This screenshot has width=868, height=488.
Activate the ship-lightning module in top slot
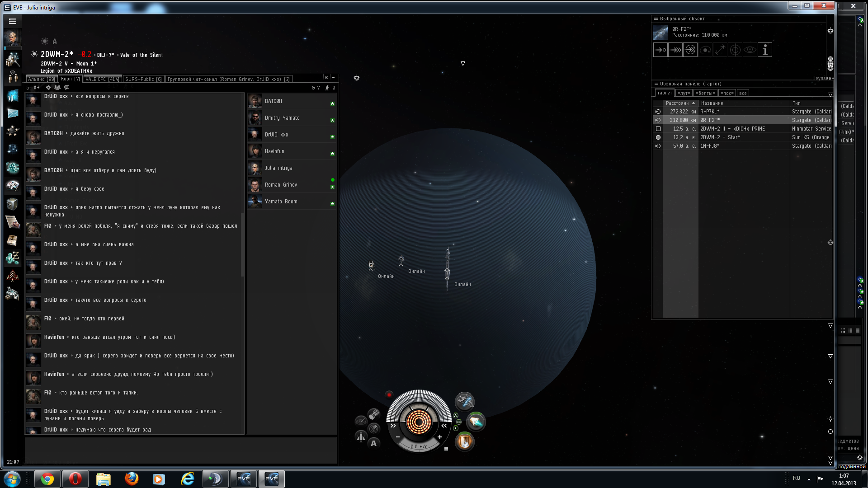coord(464,401)
